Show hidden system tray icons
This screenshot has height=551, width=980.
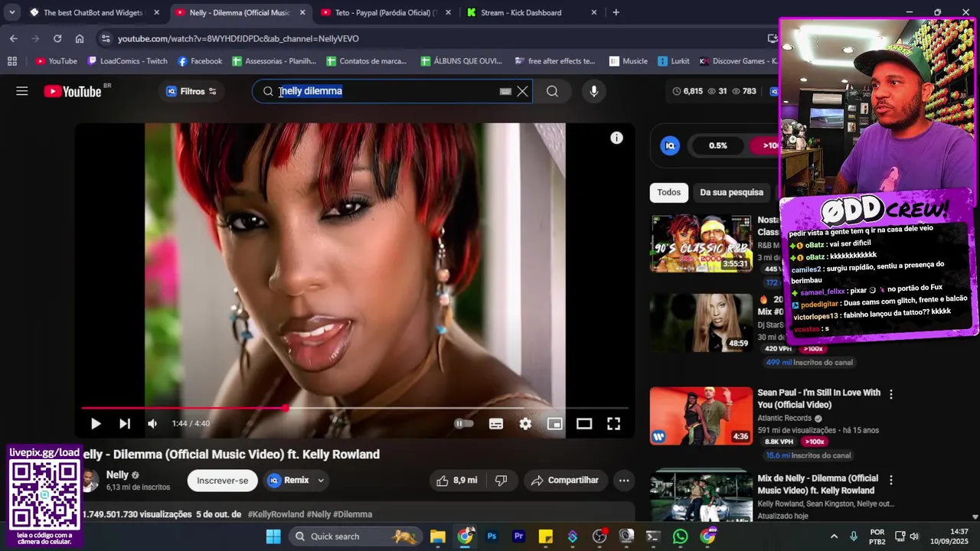click(x=834, y=536)
